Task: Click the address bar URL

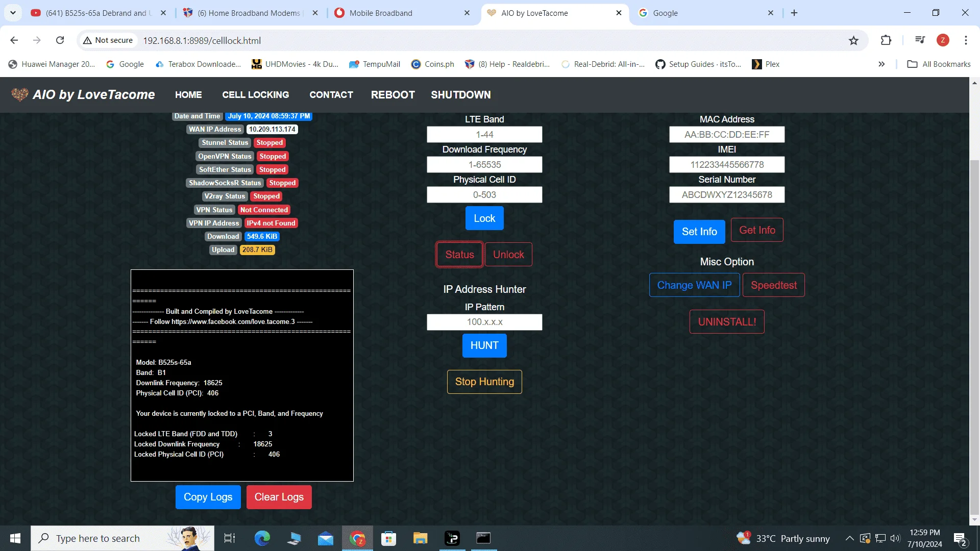Action: tap(202, 40)
